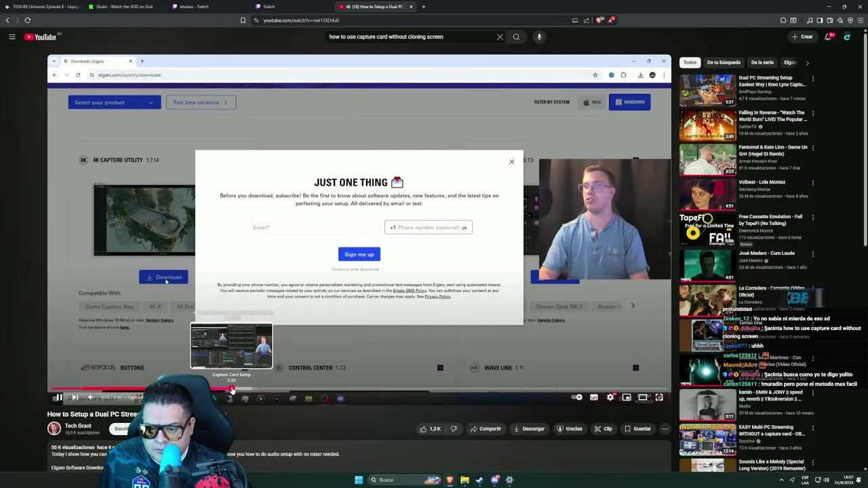Mute the video volume speaker
868x488 pixels.
coord(90,398)
